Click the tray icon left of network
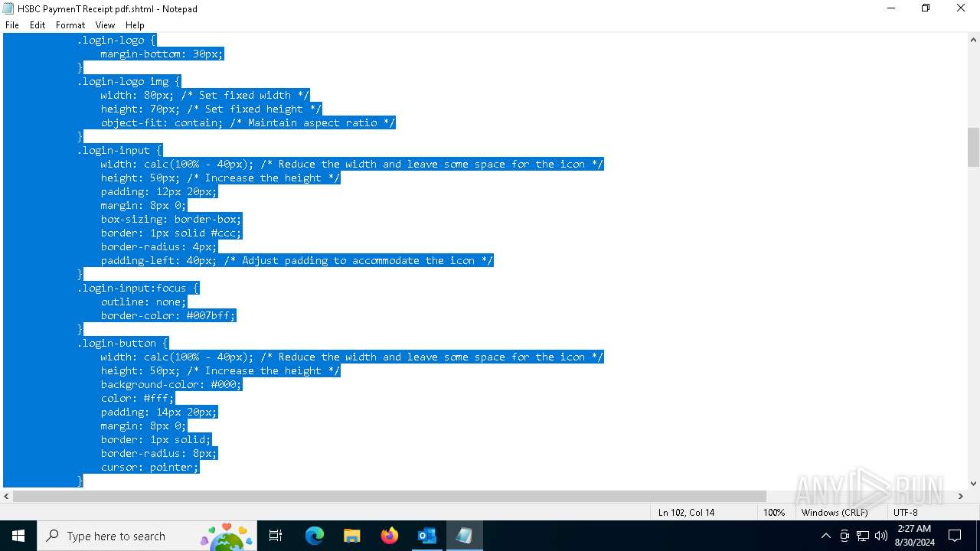 click(844, 536)
